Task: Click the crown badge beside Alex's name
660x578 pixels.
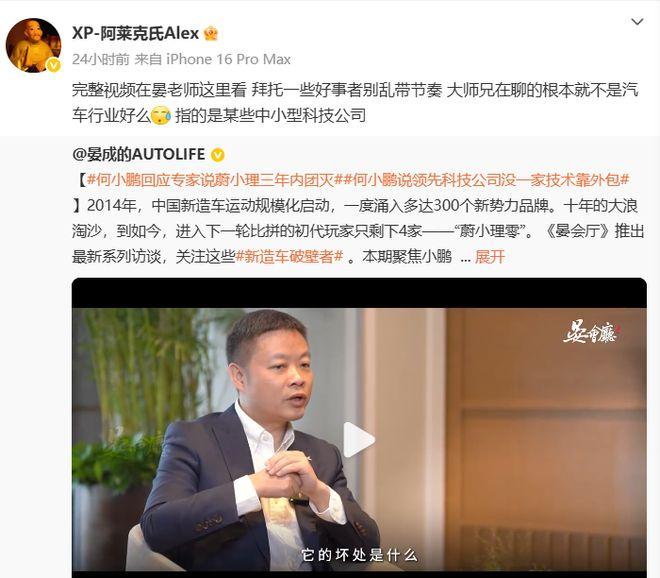Action: (211, 33)
